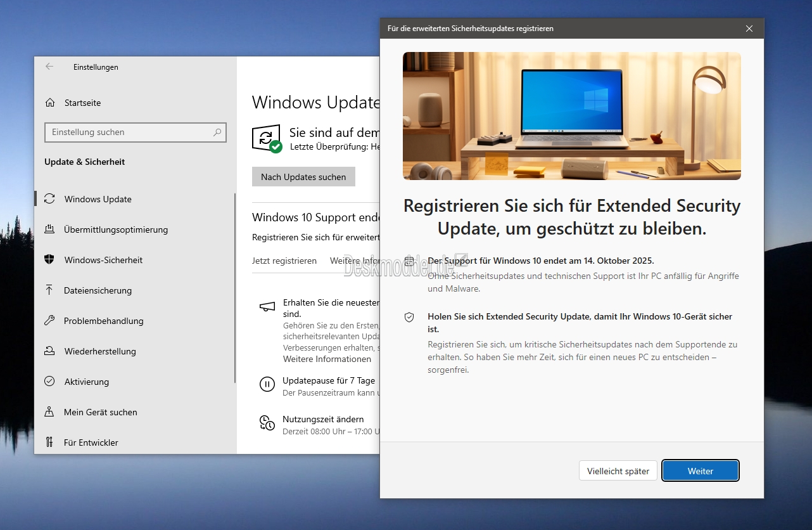Click the Für Entwickler icon
Screen dimensions: 812x530
pos(49,443)
